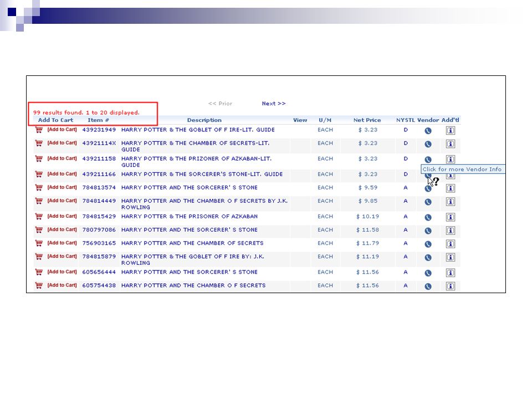Click the cart icon for item 439211158
532x399 pixels.
tap(39, 158)
